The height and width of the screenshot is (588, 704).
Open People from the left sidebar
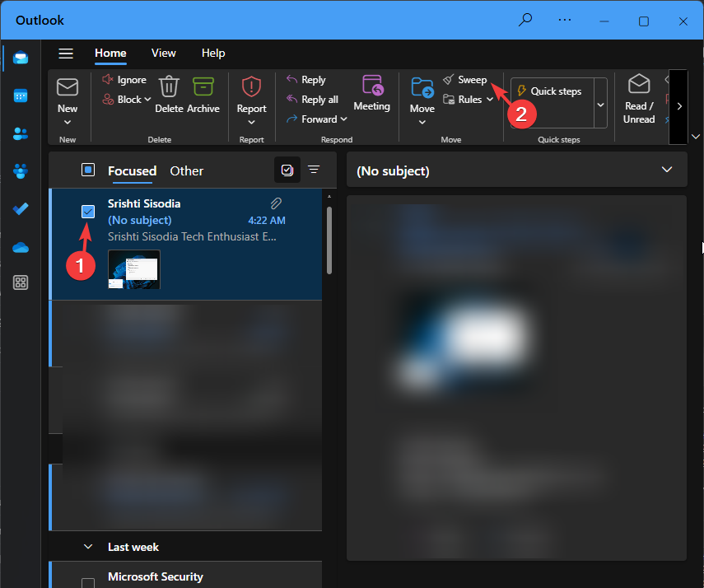click(x=20, y=134)
